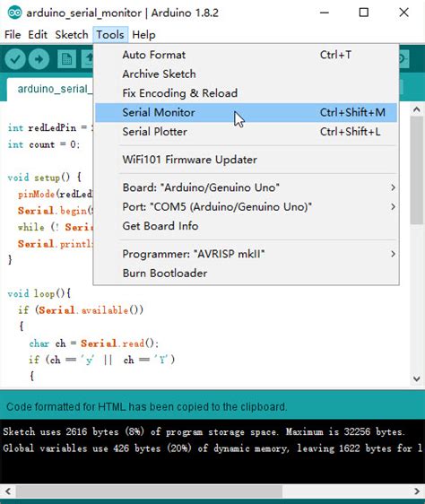Launch Serial Plotter from the menu
Image resolution: width=425 pixels, height=504 pixels.
[247, 132]
